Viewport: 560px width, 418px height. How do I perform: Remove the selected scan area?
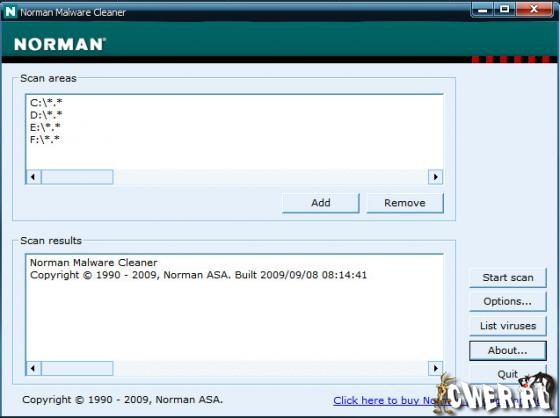405,203
